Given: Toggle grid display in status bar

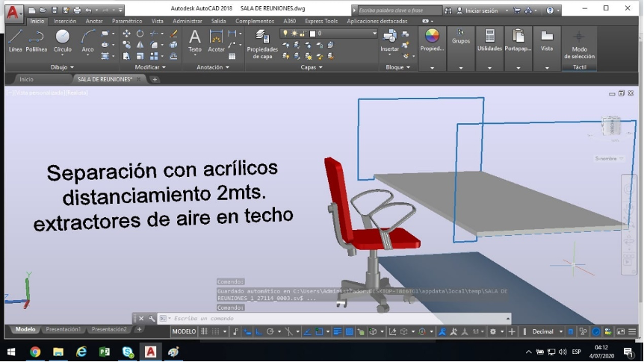Looking at the screenshot, I should point(205,331).
